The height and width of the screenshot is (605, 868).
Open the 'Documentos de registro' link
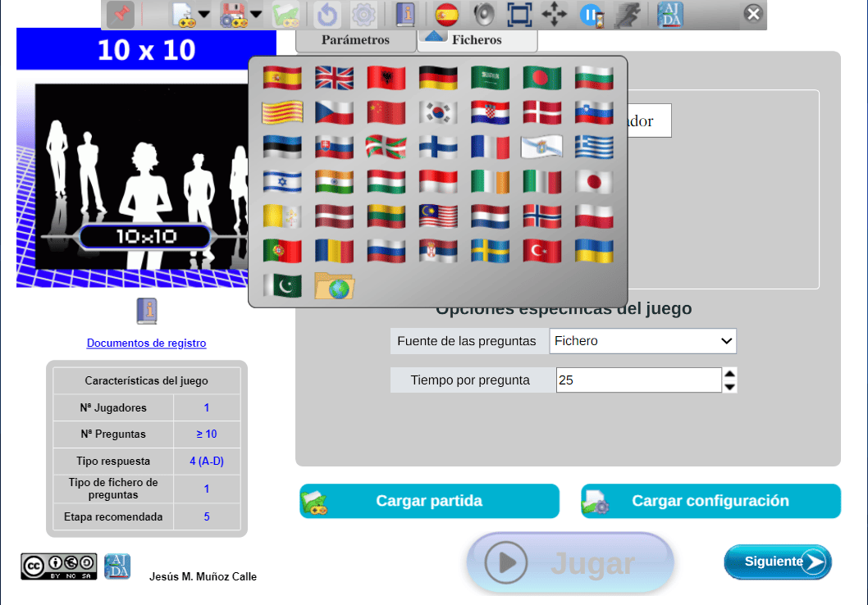coord(146,343)
